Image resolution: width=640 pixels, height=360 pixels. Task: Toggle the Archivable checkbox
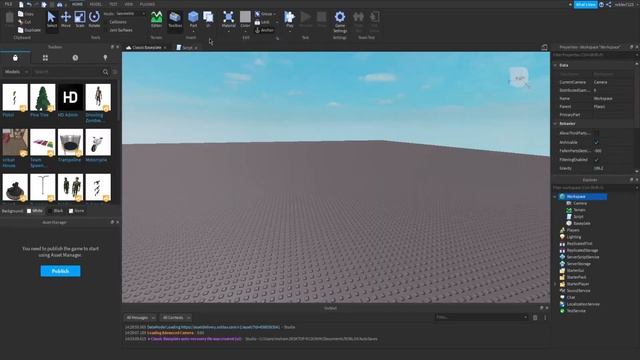[596, 142]
